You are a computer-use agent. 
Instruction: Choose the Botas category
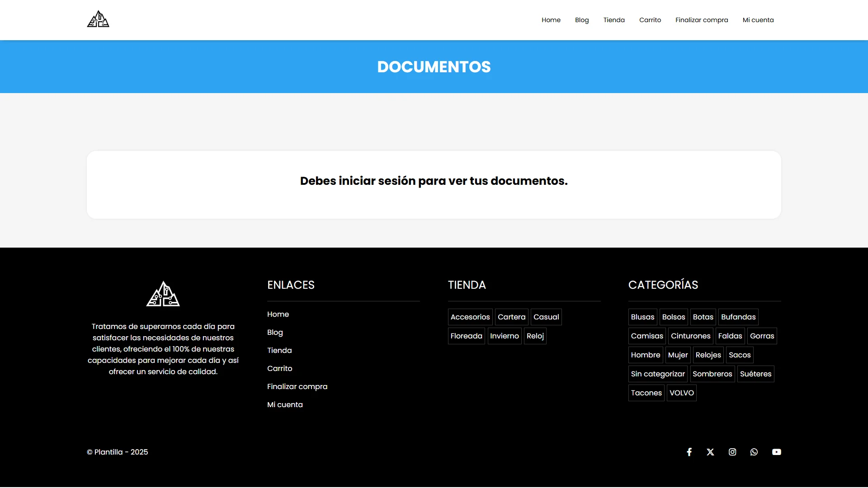click(x=703, y=317)
